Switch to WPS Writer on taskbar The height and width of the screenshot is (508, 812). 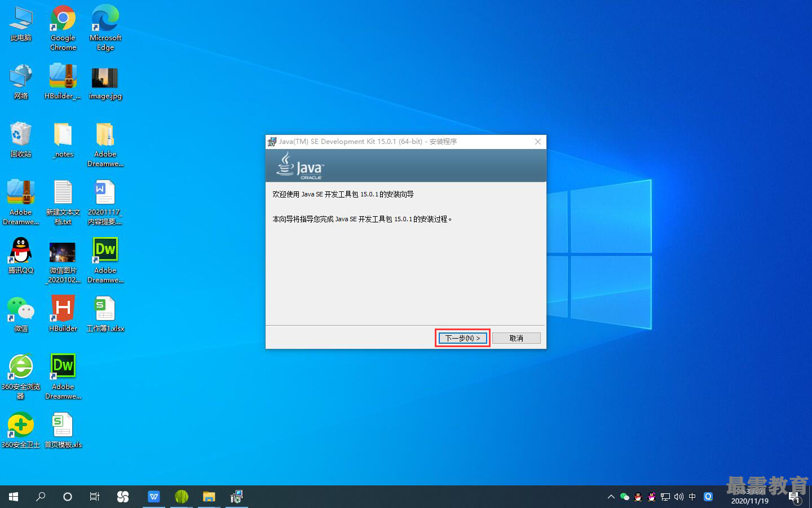tap(153, 497)
